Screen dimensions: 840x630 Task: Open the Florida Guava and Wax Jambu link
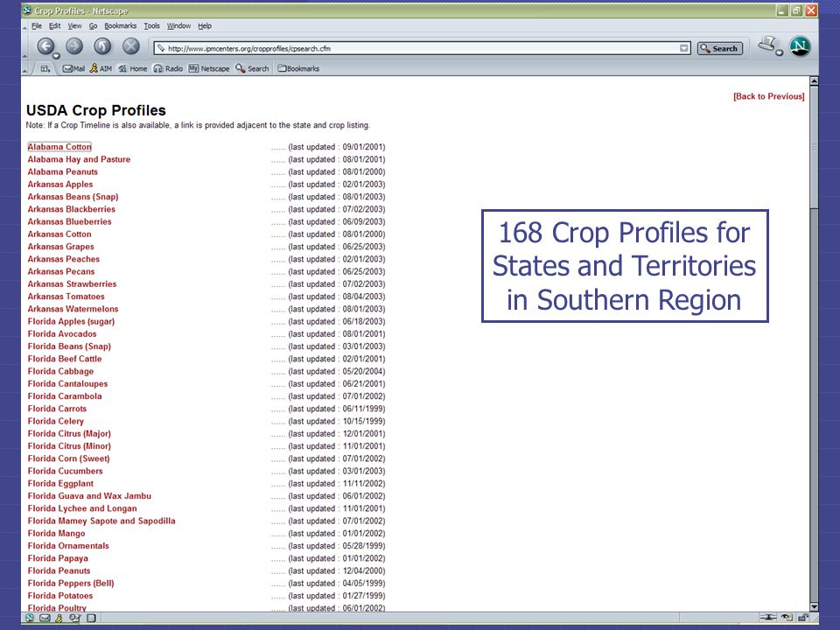point(89,496)
